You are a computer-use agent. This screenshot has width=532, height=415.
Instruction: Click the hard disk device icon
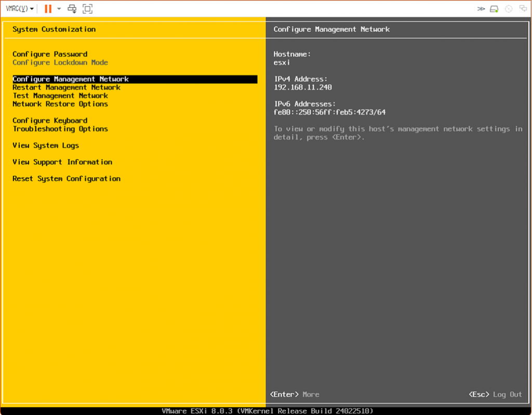[495, 9]
